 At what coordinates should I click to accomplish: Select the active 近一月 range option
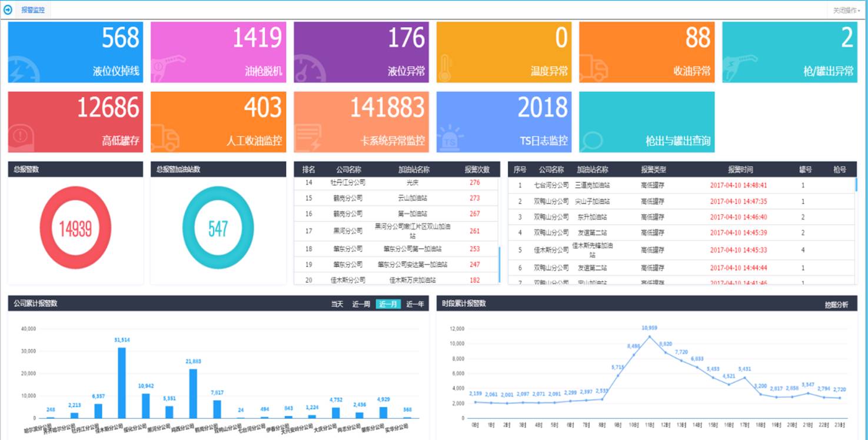click(x=388, y=304)
